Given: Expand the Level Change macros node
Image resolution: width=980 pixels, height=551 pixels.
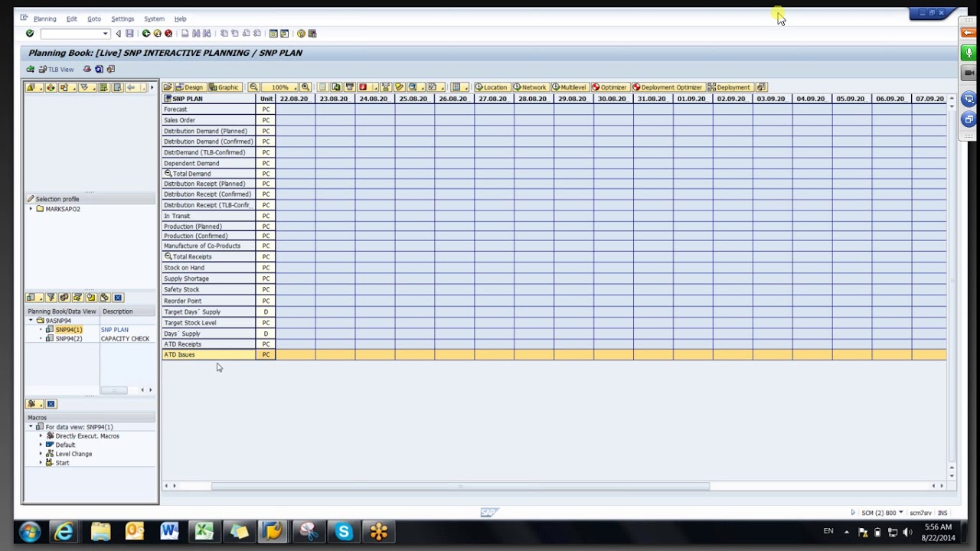Looking at the screenshot, I should click(x=41, y=454).
